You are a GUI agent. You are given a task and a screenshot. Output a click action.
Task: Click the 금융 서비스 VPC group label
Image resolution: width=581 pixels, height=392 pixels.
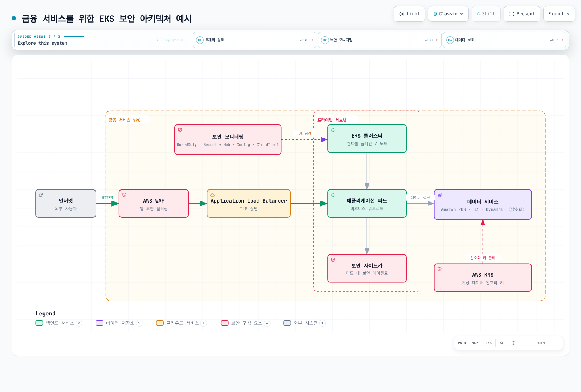[x=125, y=120]
